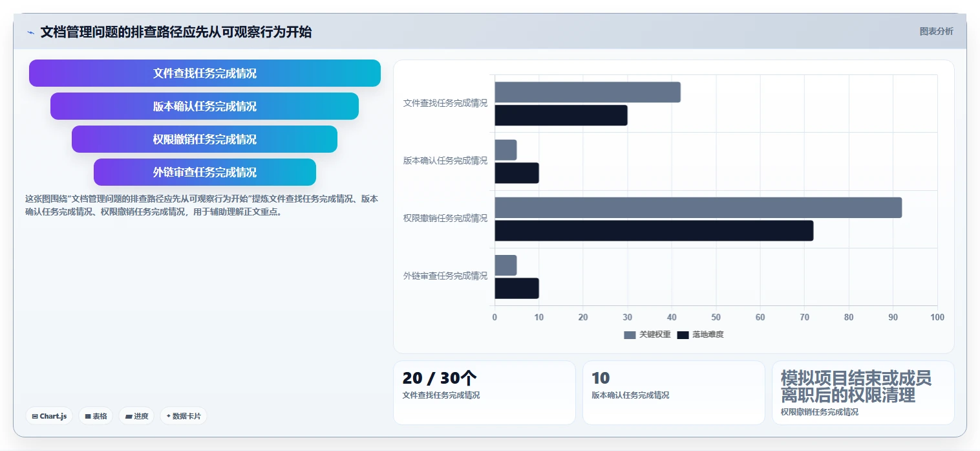
Task: Open the 20 / 30个 data card
Action: pos(484,393)
